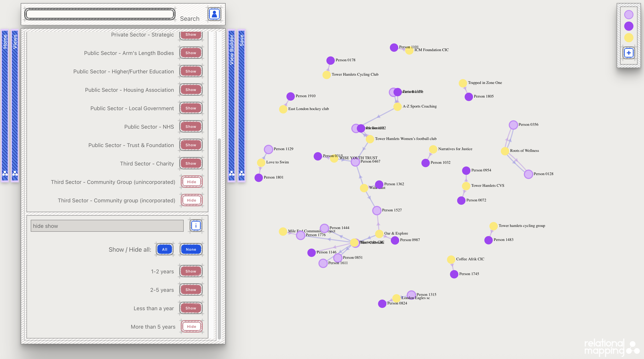Hide Third Sector - Community Group (unincorporated)
Viewport: 644px width, 359px height.
(191, 182)
